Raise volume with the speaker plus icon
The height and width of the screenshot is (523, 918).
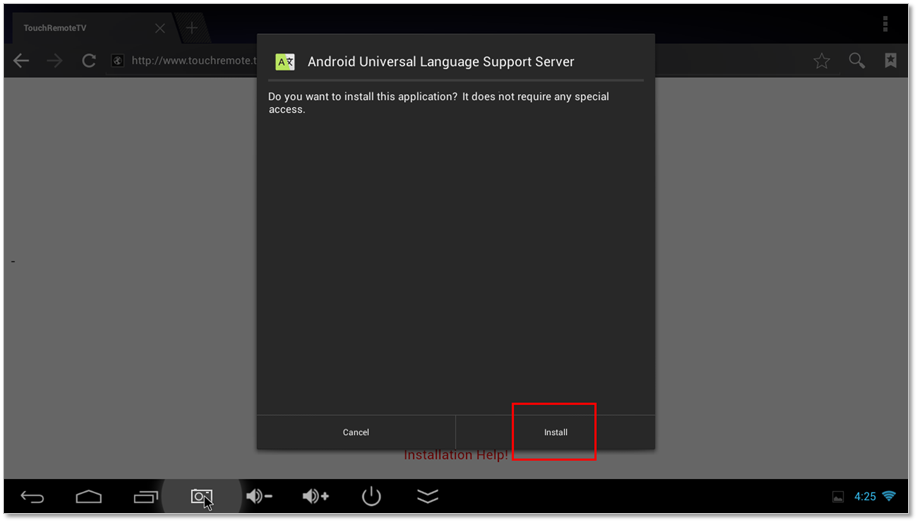315,497
